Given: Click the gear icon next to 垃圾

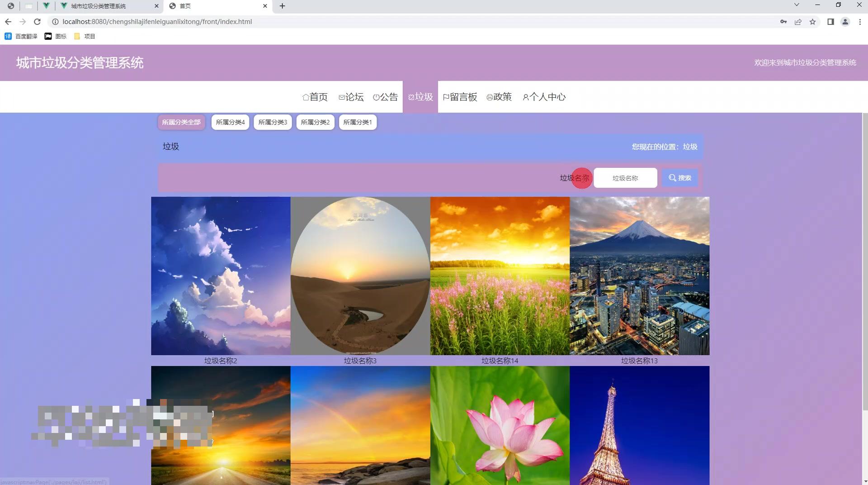Looking at the screenshot, I should [410, 97].
